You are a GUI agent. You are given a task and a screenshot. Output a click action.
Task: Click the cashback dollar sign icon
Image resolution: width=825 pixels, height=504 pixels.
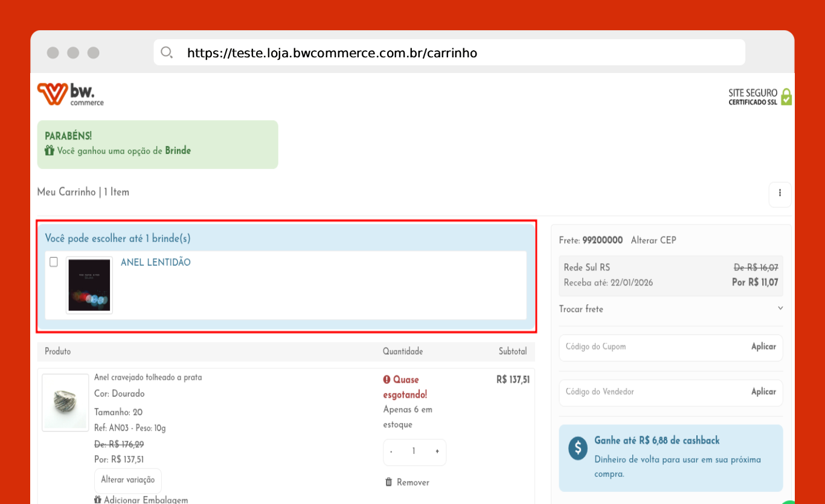(x=577, y=448)
